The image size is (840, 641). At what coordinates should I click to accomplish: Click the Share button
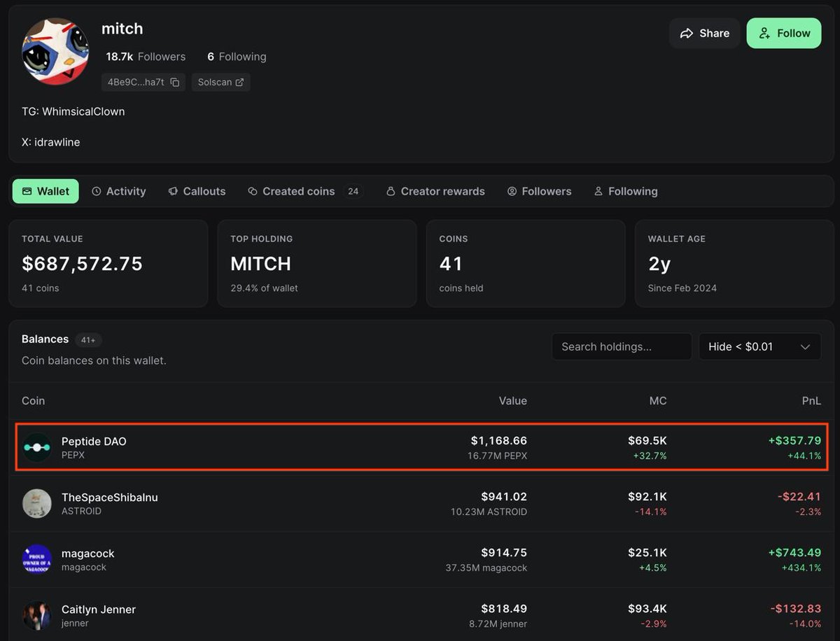click(x=704, y=33)
